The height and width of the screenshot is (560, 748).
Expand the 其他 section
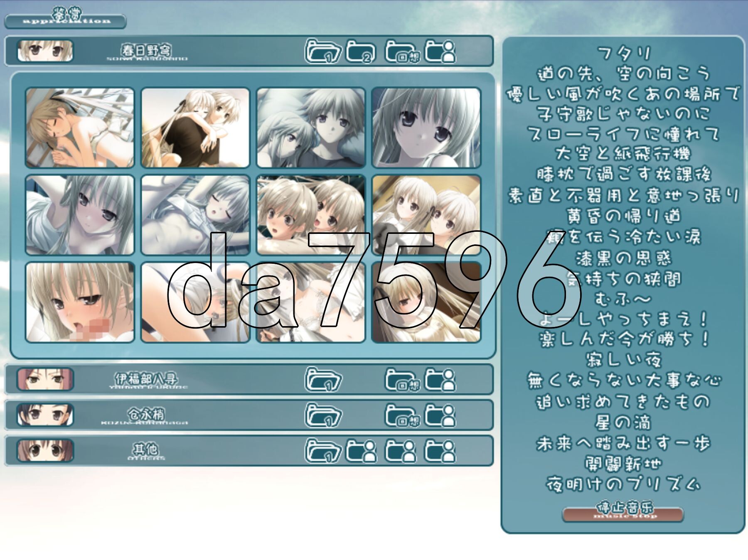[145, 450]
